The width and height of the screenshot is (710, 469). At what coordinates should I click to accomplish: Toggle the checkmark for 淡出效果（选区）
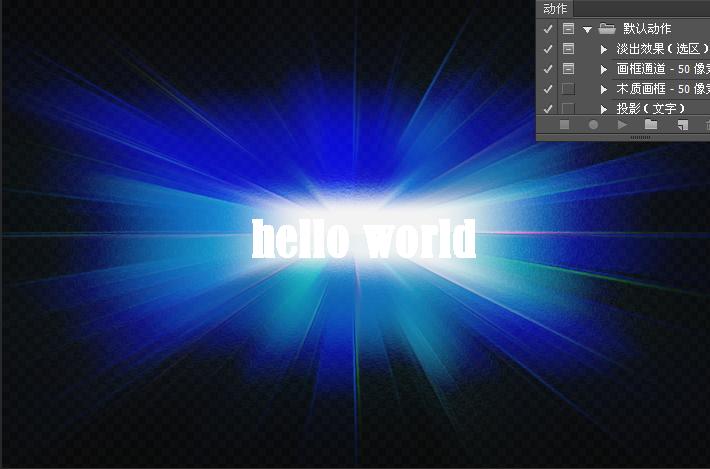[548, 49]
